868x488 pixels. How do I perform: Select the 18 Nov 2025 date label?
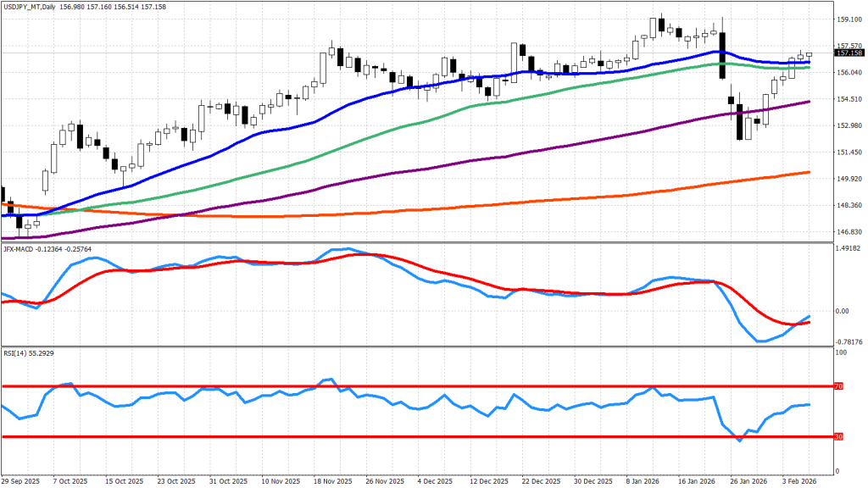pos(331,480)
